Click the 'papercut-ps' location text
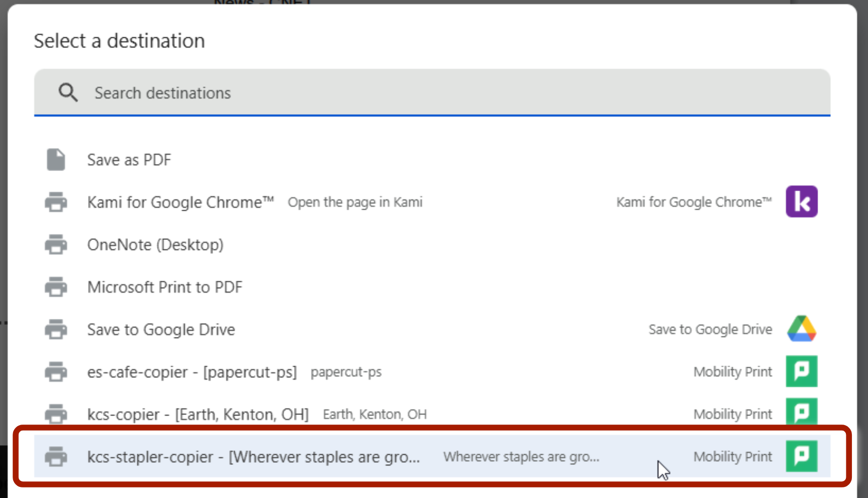 [x=346, y=372]
